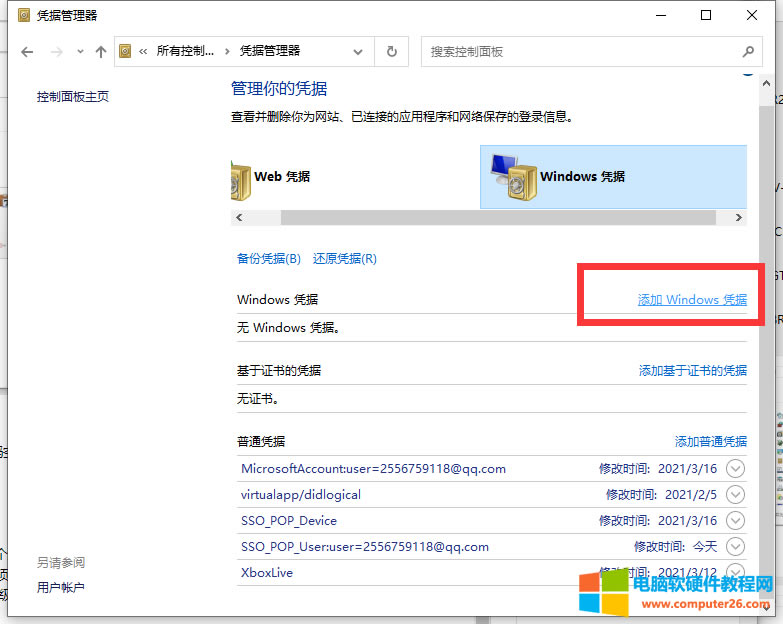Viewport: 783px width, 624px height.
Task: Expand the SSO_POP_User chevron
Action: pyautogui.click(x=735, y=547)
